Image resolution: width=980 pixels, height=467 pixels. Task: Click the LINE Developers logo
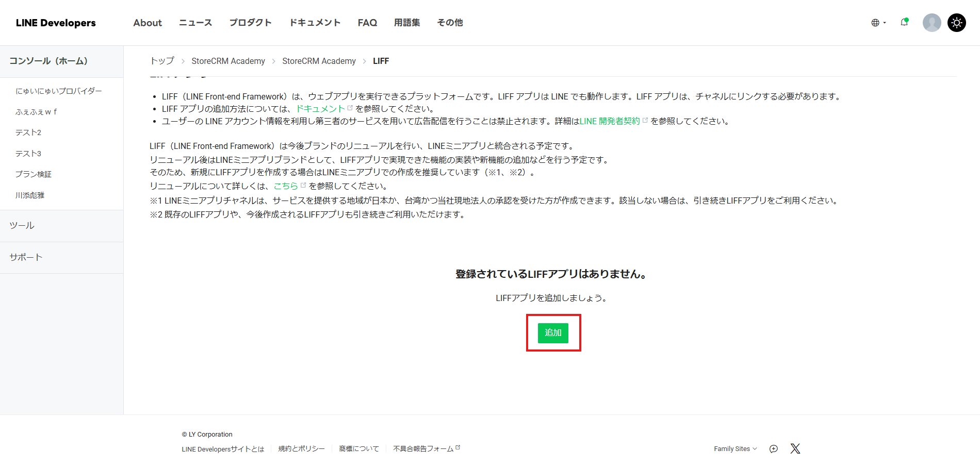click(x=56, y=23)
